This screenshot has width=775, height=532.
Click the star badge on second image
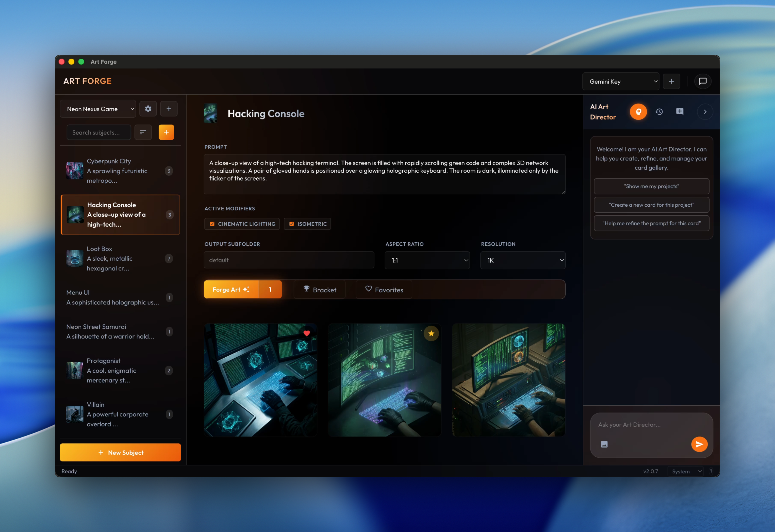pyautogui.click(x=431, y=333)
